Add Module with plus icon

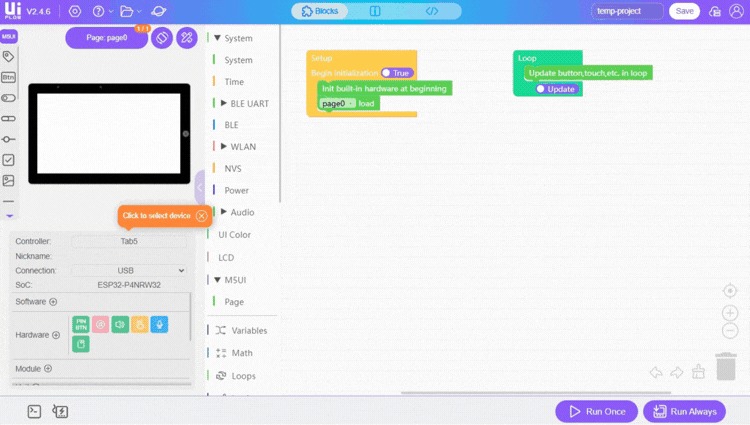(x=48, y=369)
